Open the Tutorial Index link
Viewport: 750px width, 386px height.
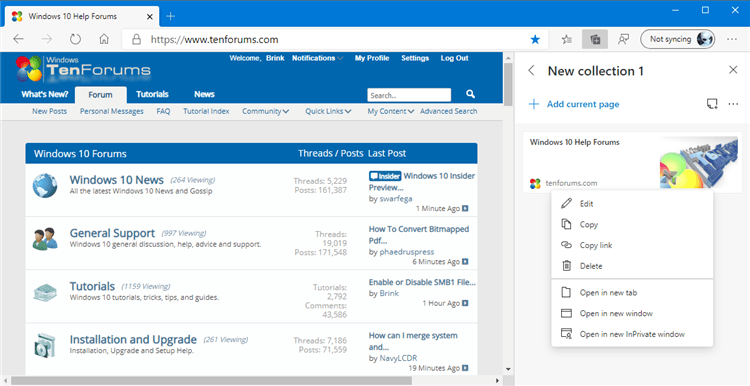[x=206, y=111]
